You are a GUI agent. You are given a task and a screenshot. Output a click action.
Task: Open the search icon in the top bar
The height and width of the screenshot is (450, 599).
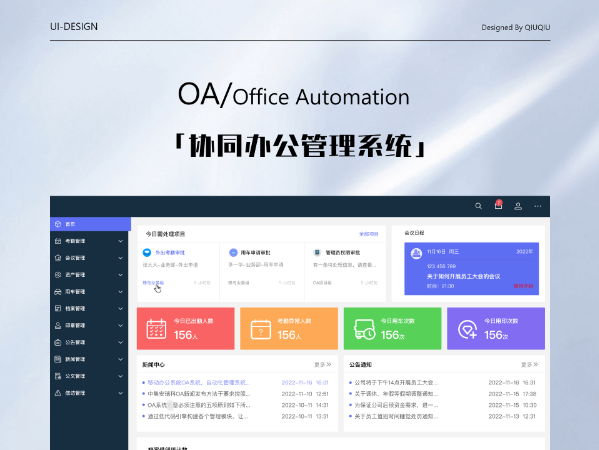(x=478, y=206)
